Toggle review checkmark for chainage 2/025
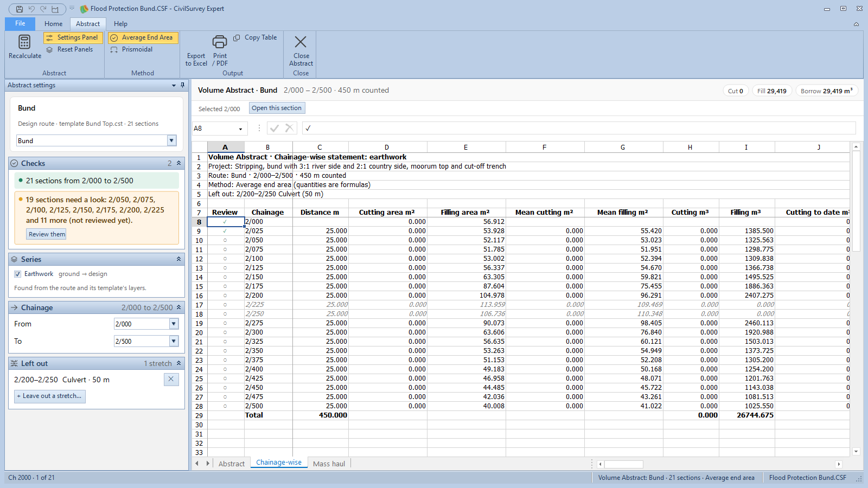 [225, 231]
